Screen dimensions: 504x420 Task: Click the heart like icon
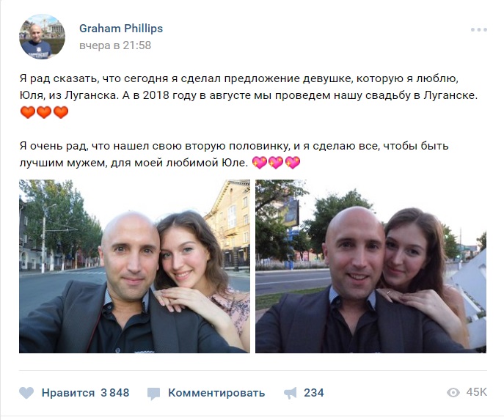click(x=26, y=393)
